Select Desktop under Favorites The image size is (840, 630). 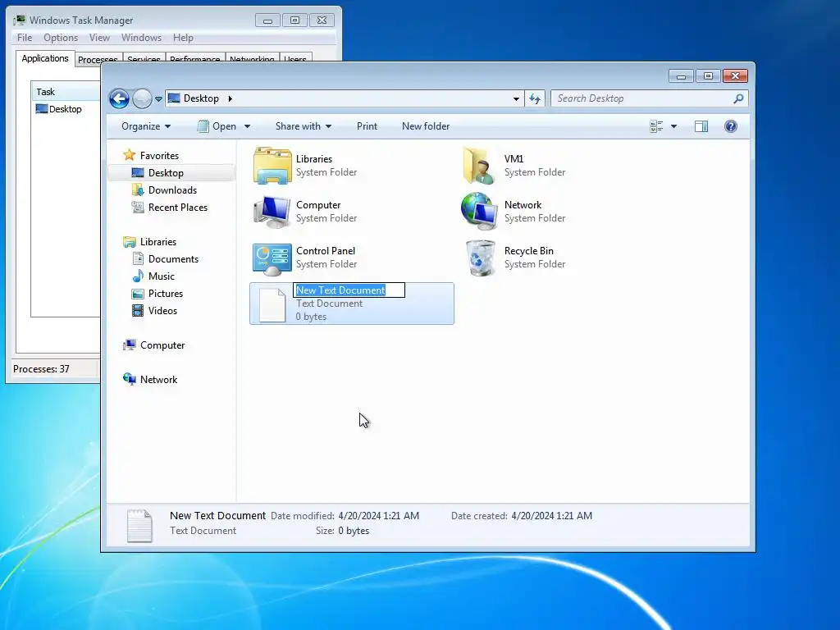click(166, 173)
